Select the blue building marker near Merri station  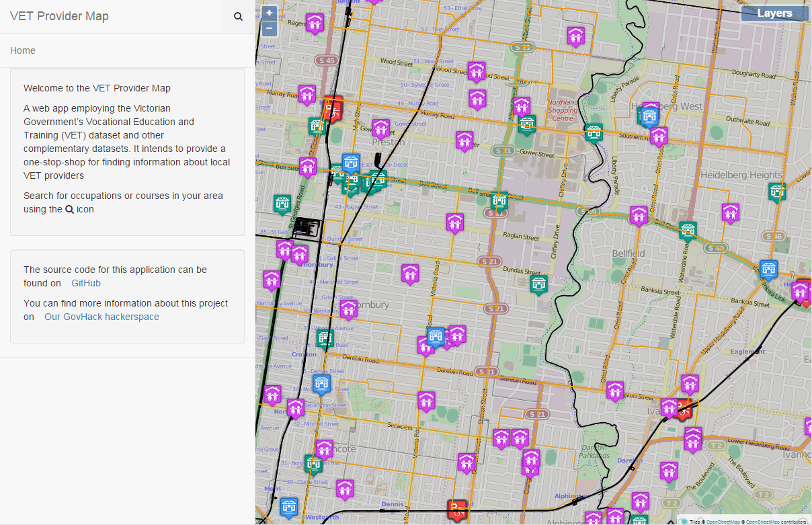coord(289,508)
